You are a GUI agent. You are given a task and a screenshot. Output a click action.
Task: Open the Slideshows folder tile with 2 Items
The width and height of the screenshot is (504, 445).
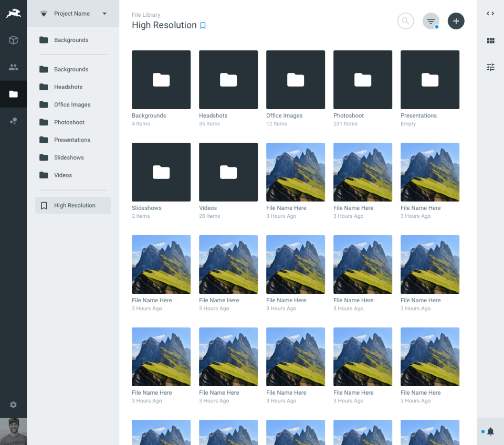161,172
